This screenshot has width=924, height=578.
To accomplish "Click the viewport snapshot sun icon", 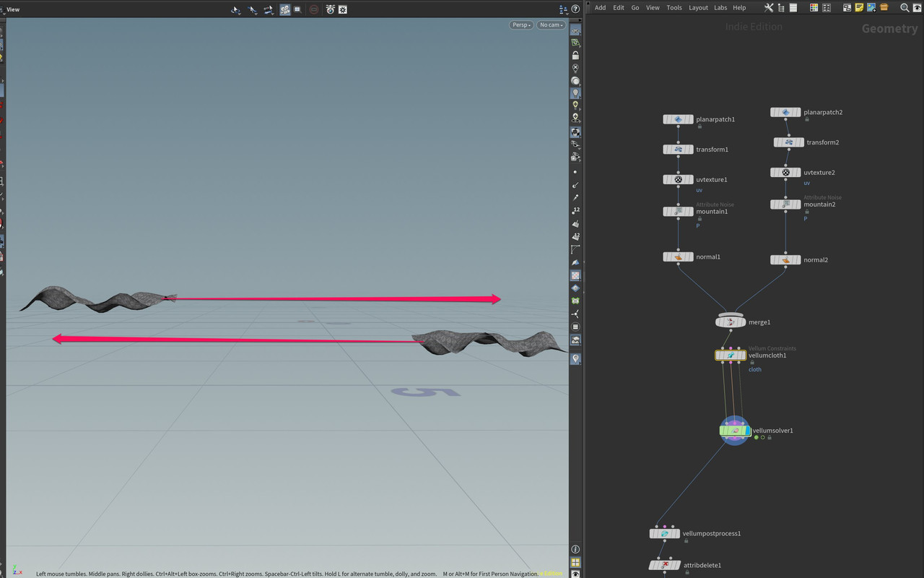I will click(x=343, y=9).
